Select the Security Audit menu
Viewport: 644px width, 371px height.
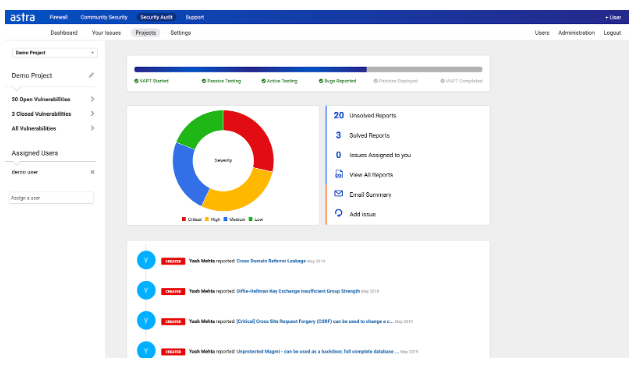click(x=156, y=17)
